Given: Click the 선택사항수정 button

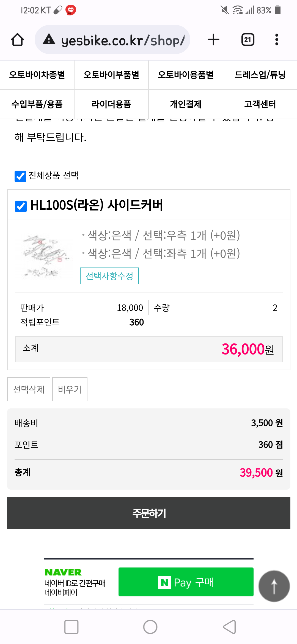Looking at the screenshot, I should coord(109,276).
